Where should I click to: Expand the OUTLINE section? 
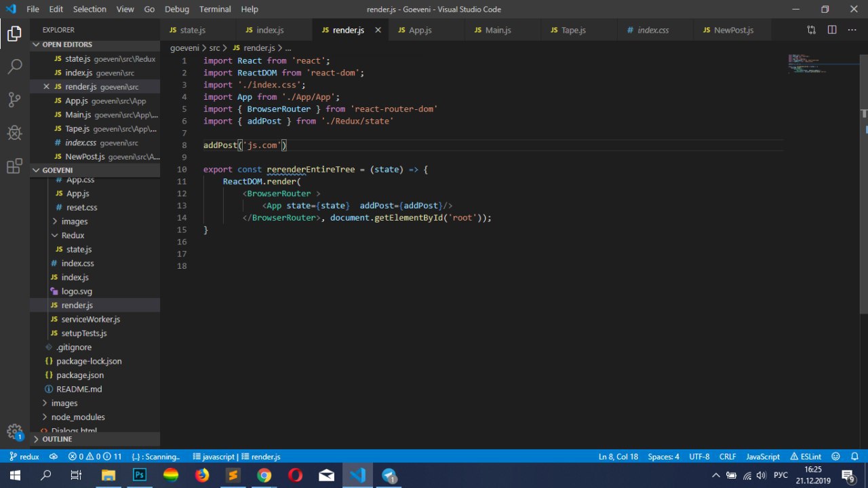click(57, 439)
